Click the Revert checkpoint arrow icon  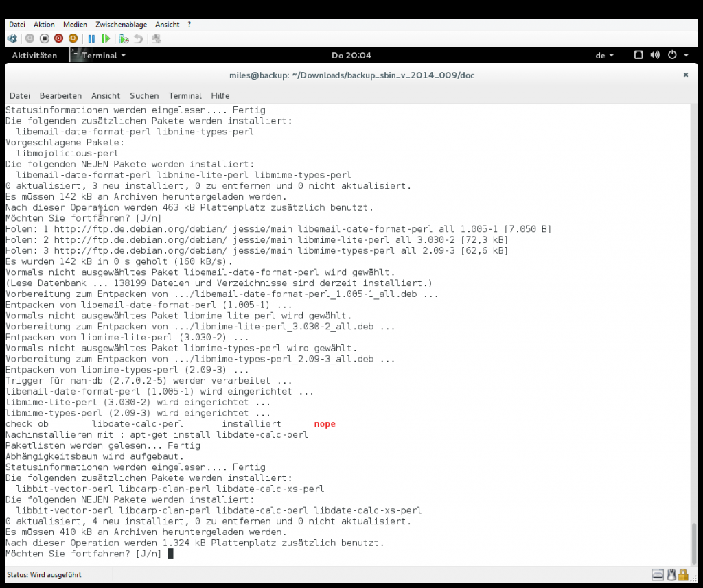pos(139,38)
